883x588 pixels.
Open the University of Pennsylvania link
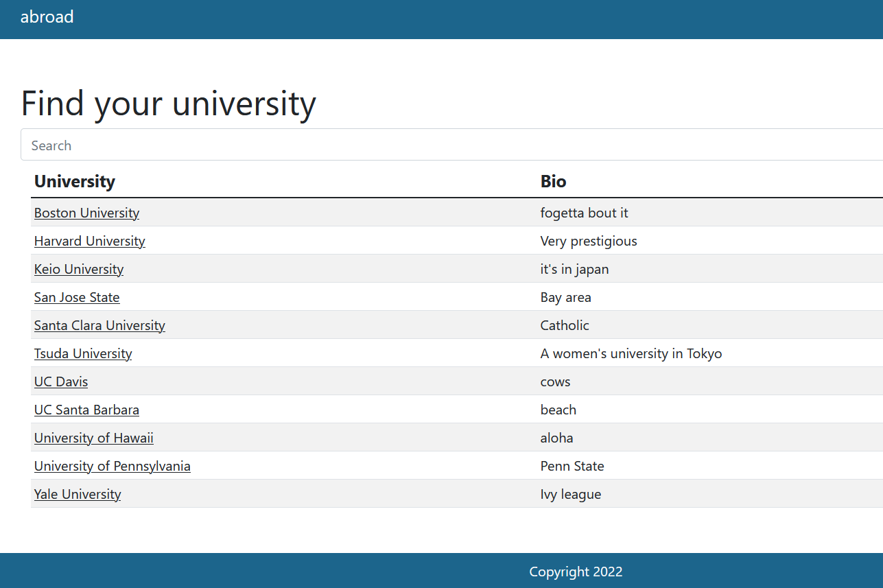pos(113,466)
